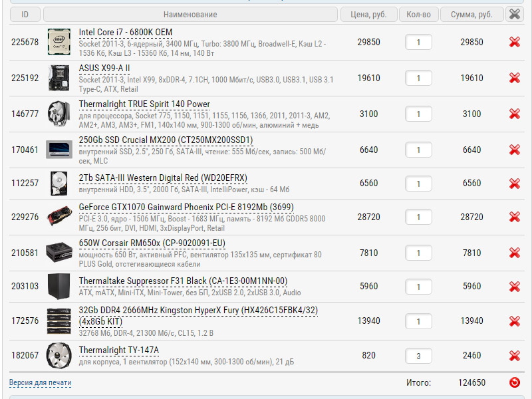
Task: Click quantity field for Corsair RM650x
Action: click(x=418, y=253)
